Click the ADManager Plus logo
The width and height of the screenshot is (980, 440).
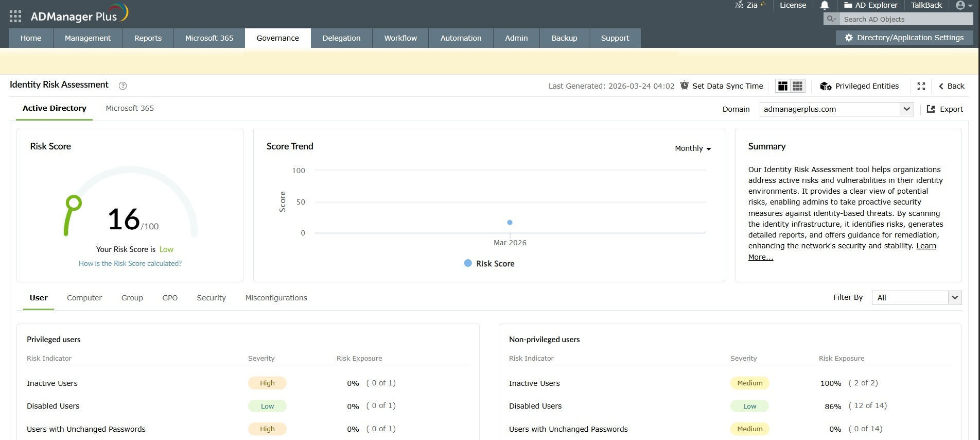pyautogui.click(x=79, y=14)
